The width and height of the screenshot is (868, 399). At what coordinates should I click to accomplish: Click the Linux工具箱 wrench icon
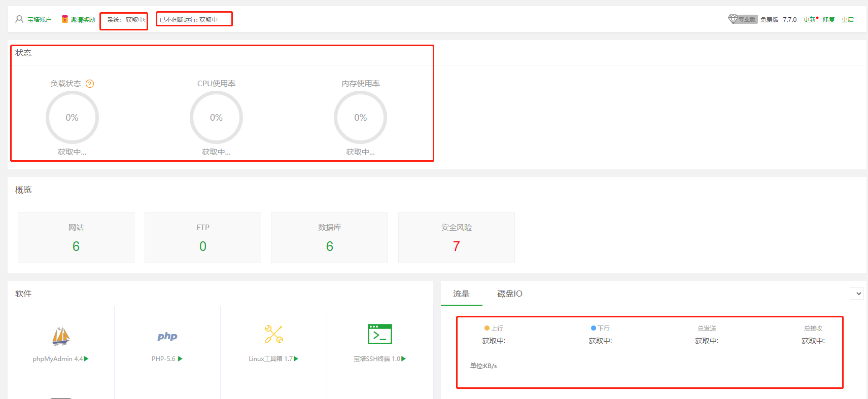pos(274,335)
